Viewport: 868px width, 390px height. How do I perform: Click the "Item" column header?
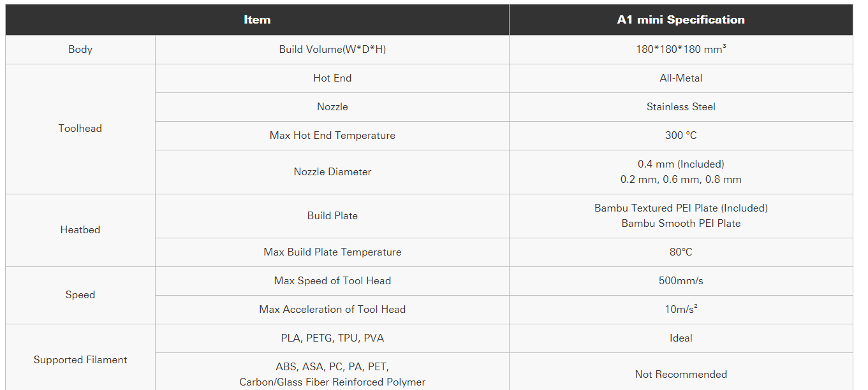pyautogui.click(x=257, y=20)
